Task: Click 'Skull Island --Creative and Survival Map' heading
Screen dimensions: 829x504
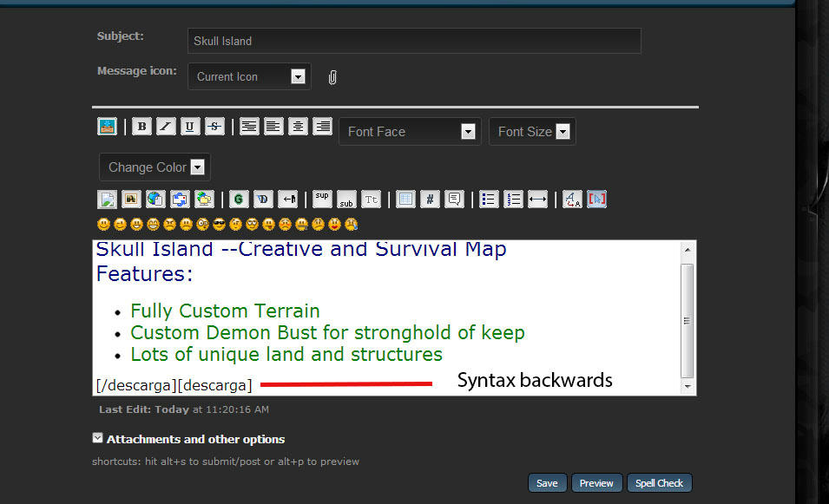Action: 301,250
